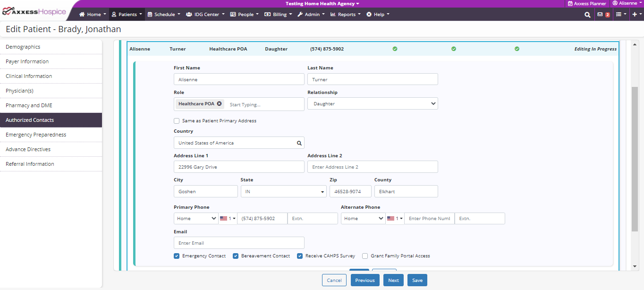Click the Email input field
The height and width of the screenshot is (290, 644).
(x=239, y=243)
